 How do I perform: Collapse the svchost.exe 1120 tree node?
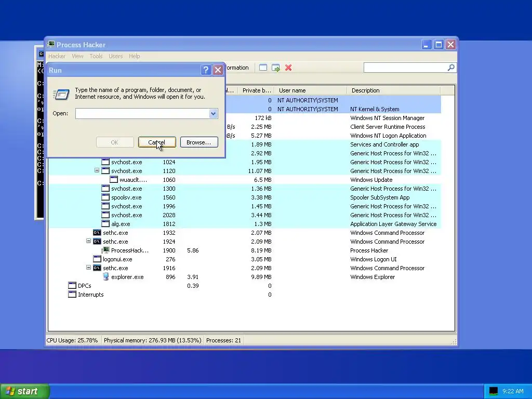(x=97, y=170)
